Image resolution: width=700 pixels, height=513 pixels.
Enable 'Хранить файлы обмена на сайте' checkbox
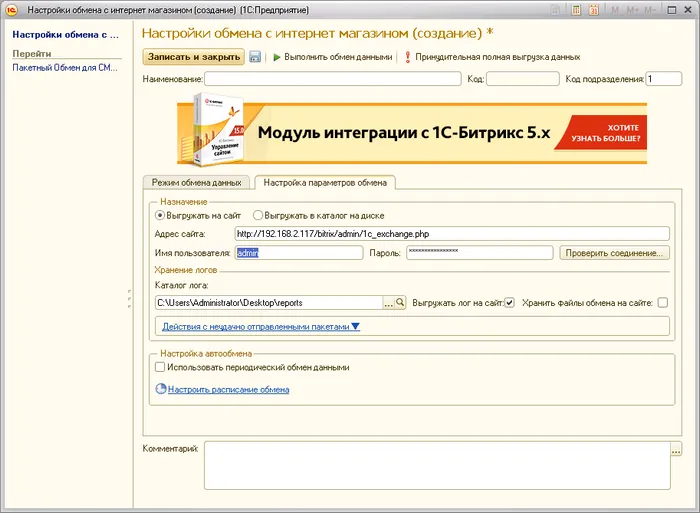coord(662,302)
